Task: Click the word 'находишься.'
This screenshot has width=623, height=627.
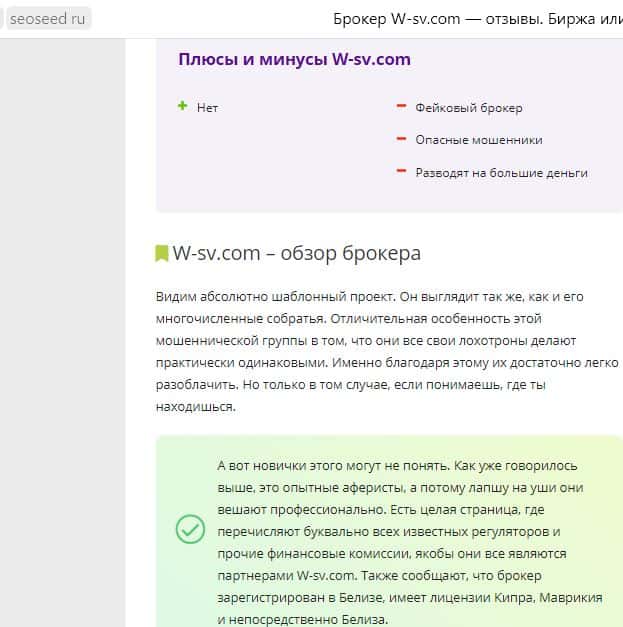Action: (x=196, y=407)
